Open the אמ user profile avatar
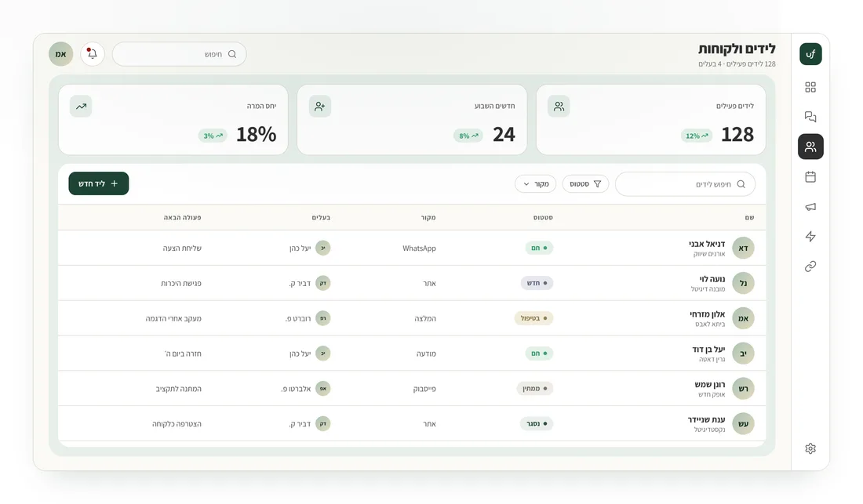 pos(60,54)
